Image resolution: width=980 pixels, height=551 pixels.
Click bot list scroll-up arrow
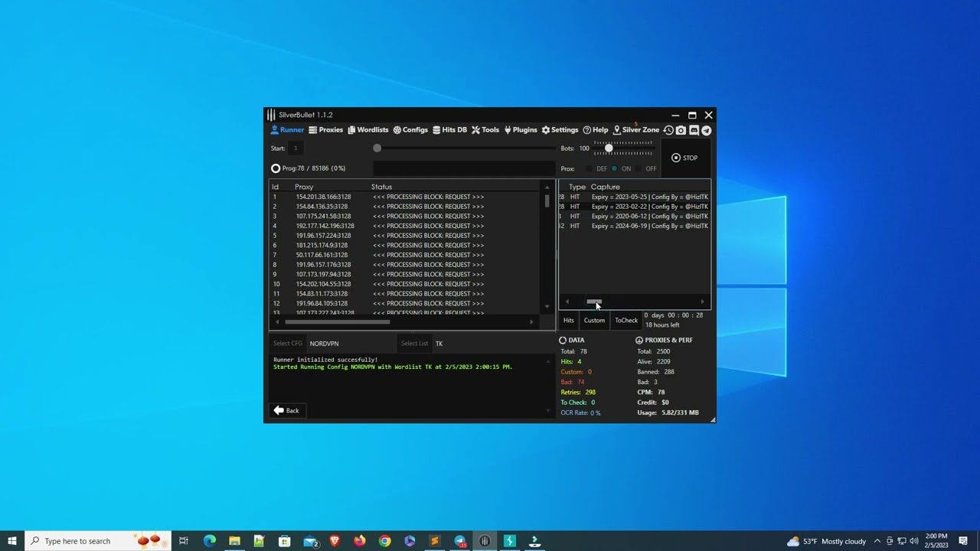pos(547,187)
